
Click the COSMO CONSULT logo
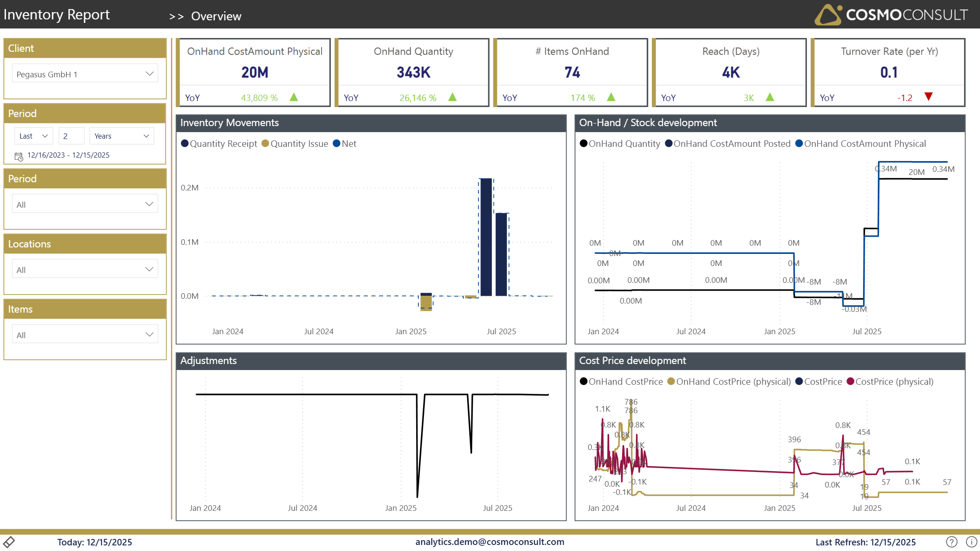[891, 15]
